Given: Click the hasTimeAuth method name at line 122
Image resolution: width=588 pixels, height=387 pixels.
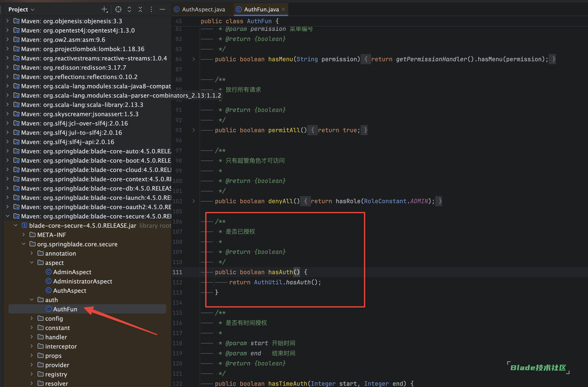Looking at the screenshot, I should [288, 384].
